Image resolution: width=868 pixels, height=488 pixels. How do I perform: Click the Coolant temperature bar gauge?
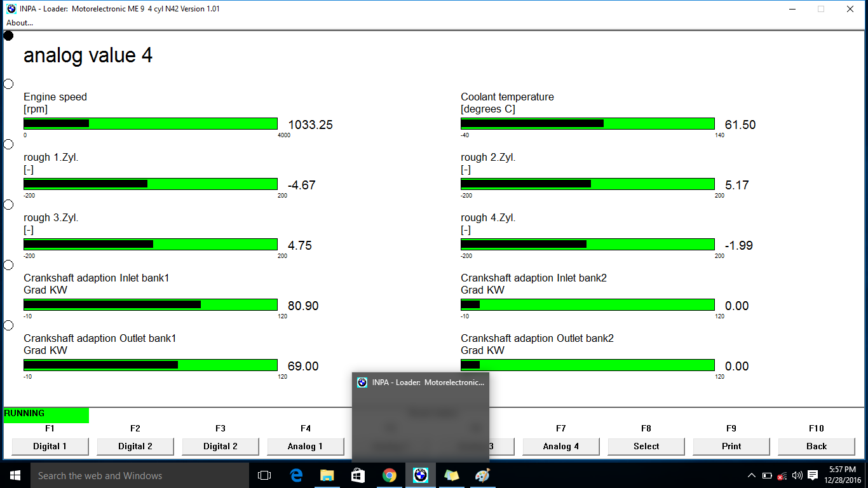click(x=588, y=123)
